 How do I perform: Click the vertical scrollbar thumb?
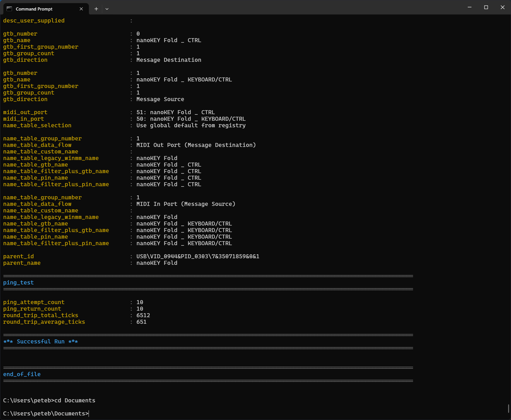coord(508,408)
